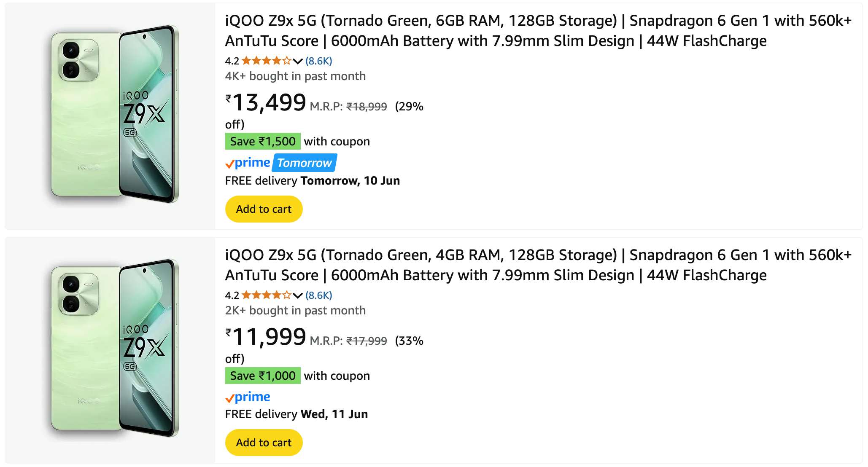The height and width of the screenshot is (467, 868).
Task: Click the blue Tomorrow delivery badge
Action: pos(305,163)
